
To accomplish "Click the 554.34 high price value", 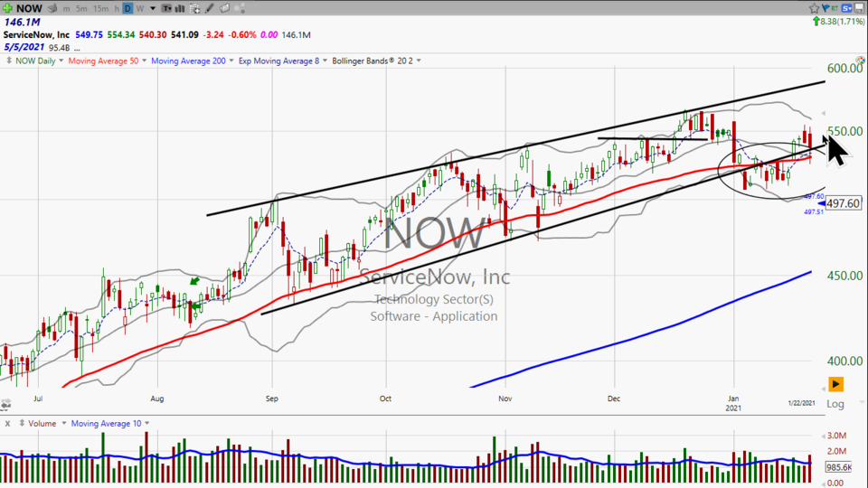I will (x=121, y=35).
